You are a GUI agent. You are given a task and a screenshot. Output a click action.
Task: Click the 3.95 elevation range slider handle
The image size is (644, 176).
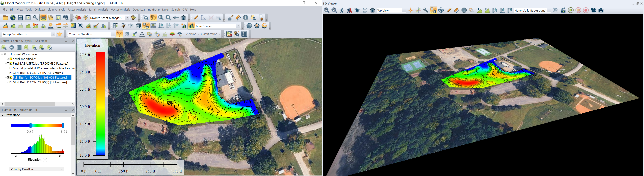click(31, 125)
